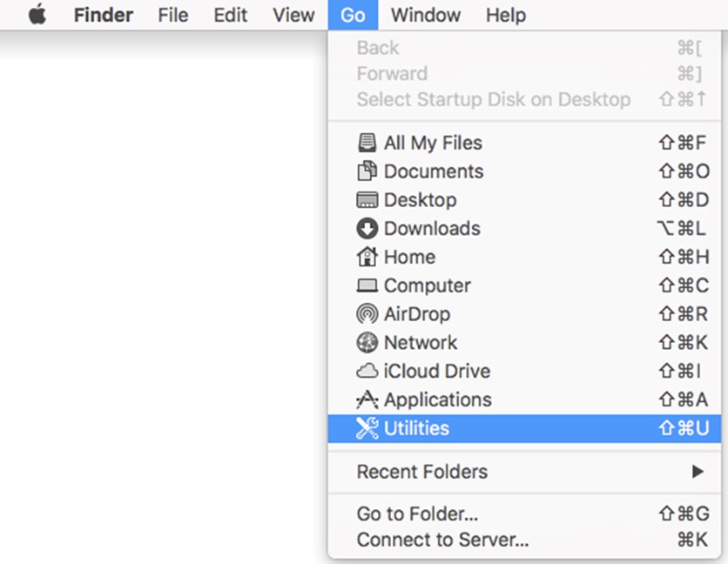Click the AirDrop icon
This screenshot has width=728, height=564.
click(x=367, y=314)
